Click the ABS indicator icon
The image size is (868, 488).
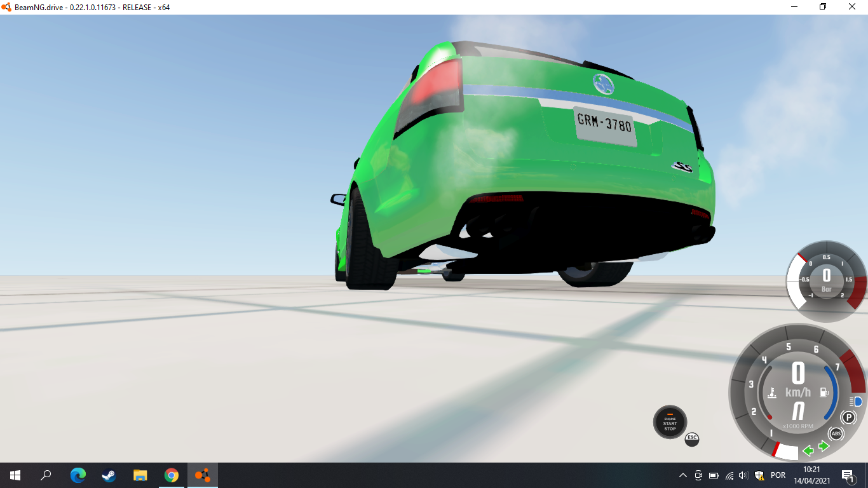click(x=836, y=433)
